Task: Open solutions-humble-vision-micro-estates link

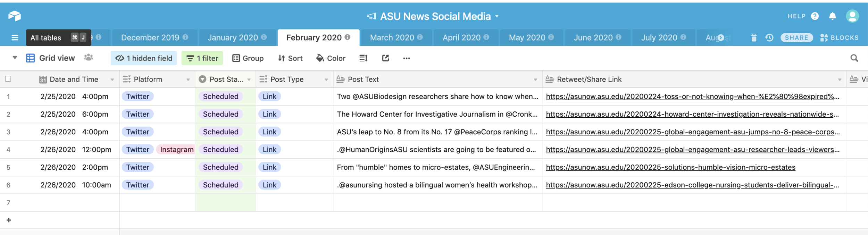Action: [x=670, y=167]
